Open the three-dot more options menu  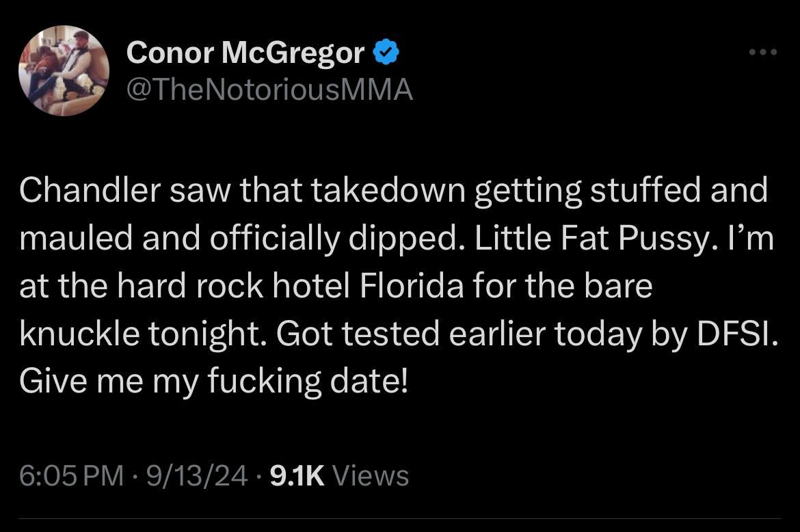point(763,52)
